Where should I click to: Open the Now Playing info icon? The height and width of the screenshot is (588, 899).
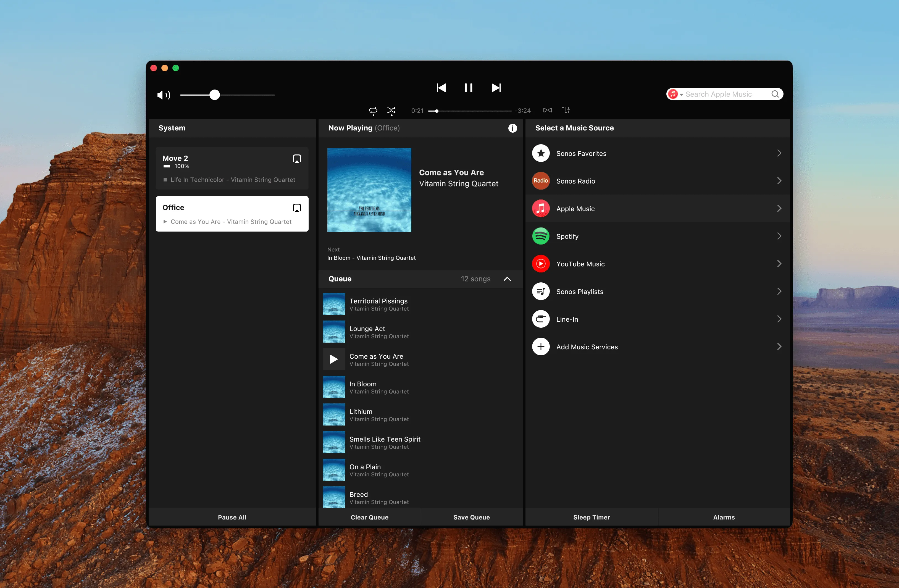(x=512, y=128)
